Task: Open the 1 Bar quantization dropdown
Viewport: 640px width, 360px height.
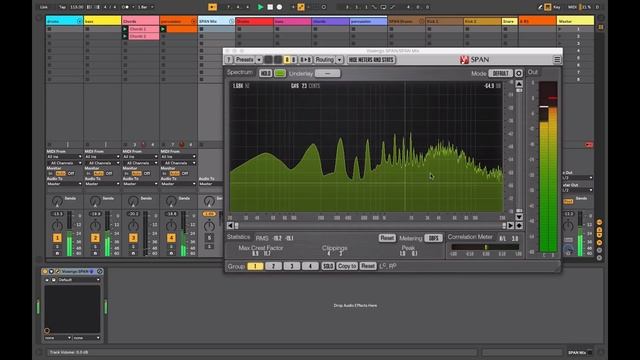Action: [x=145, y=7]
